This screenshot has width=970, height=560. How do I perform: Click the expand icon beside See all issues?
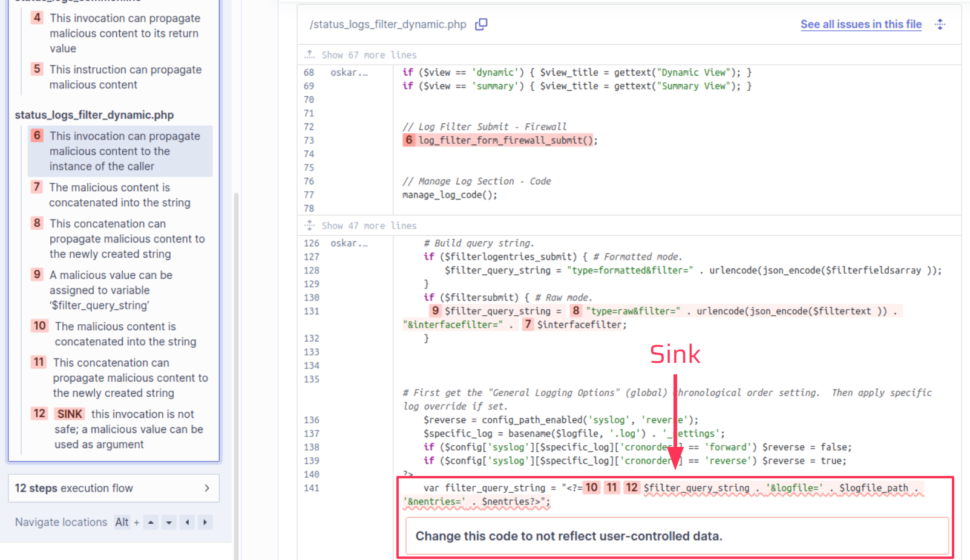tap(940, 24)
